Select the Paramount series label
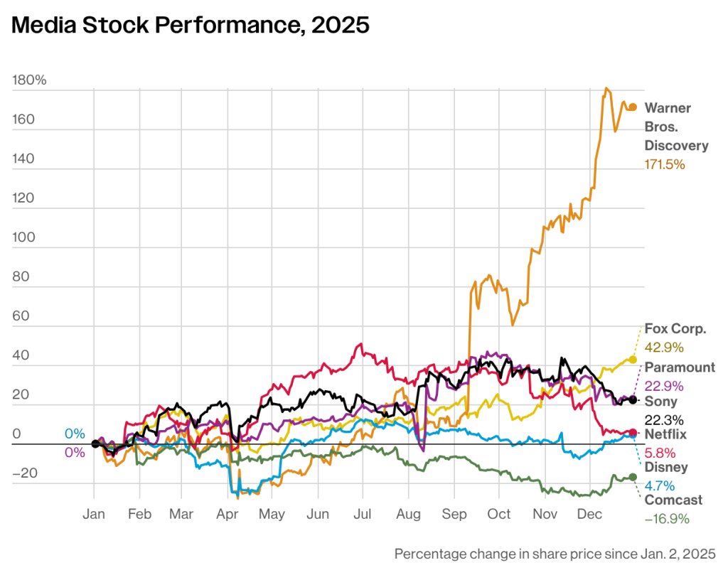Viewport: 728px width, 575px height. pos(680,367)
